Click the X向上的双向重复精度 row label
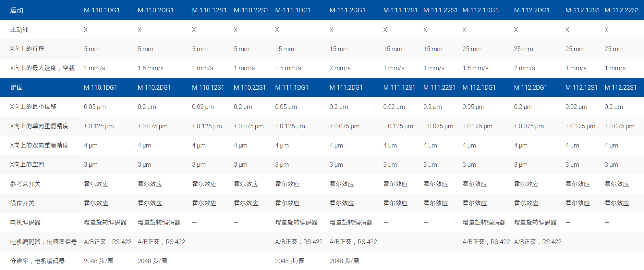This screenshot has height=270, width=644. [x=39, y=145]
